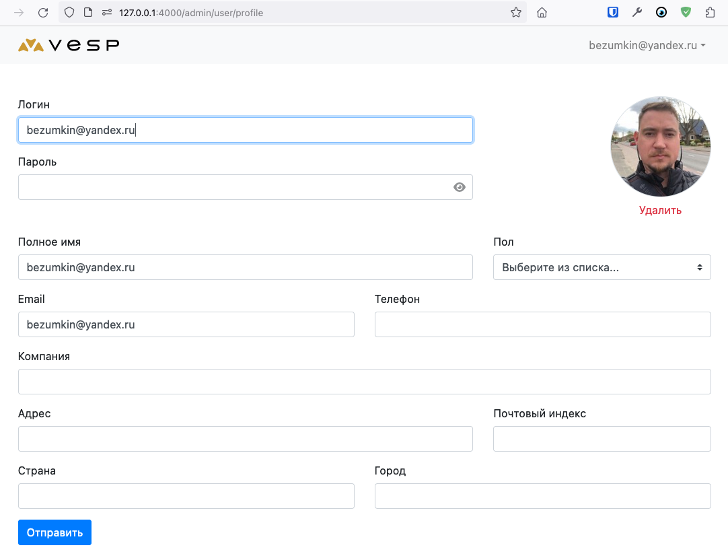Go to the browser home page icon

coord(542,13)
